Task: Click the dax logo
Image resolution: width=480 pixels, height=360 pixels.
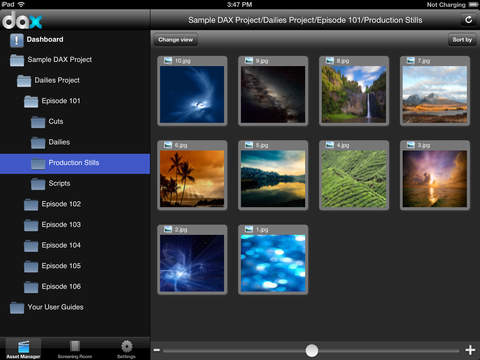Action: (x=22, y=21)
